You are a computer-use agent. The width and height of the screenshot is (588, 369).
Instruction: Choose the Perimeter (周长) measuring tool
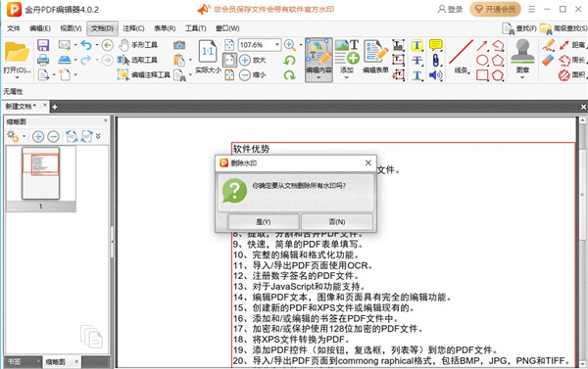point(573,60)
